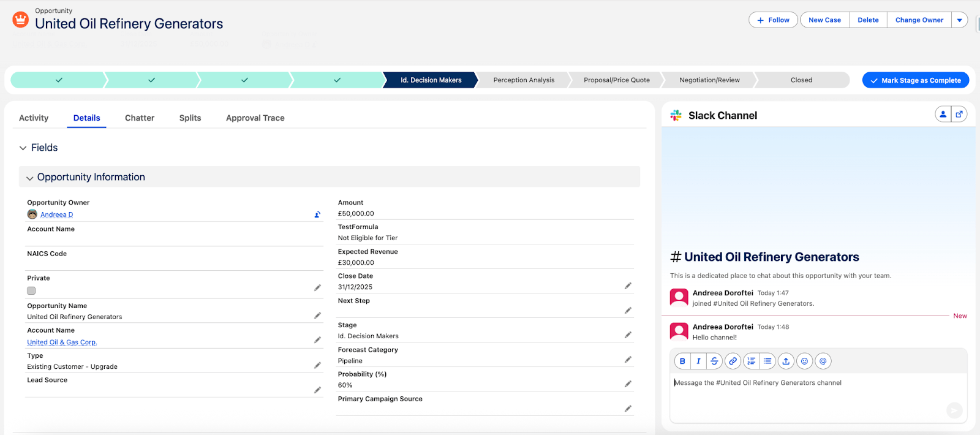Switch to the Activity tab
This screenshot has height=435, width=980.
(34, 118)
